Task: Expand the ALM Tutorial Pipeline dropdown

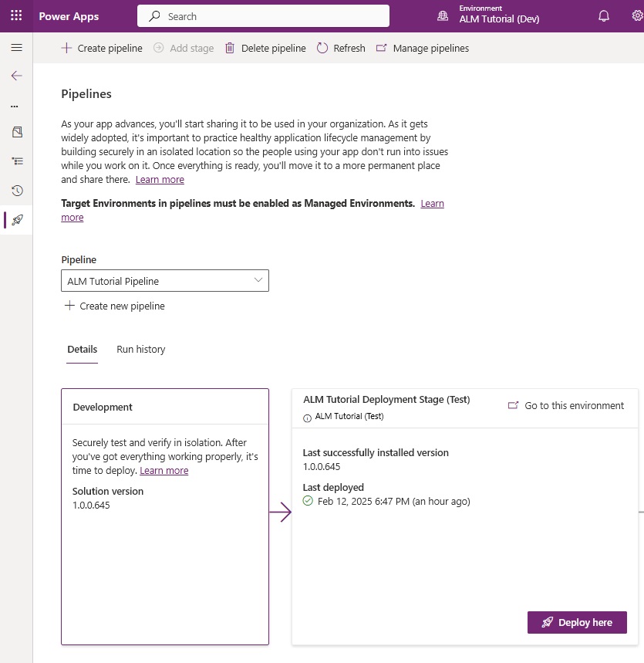Action: [x=165, y=281]
